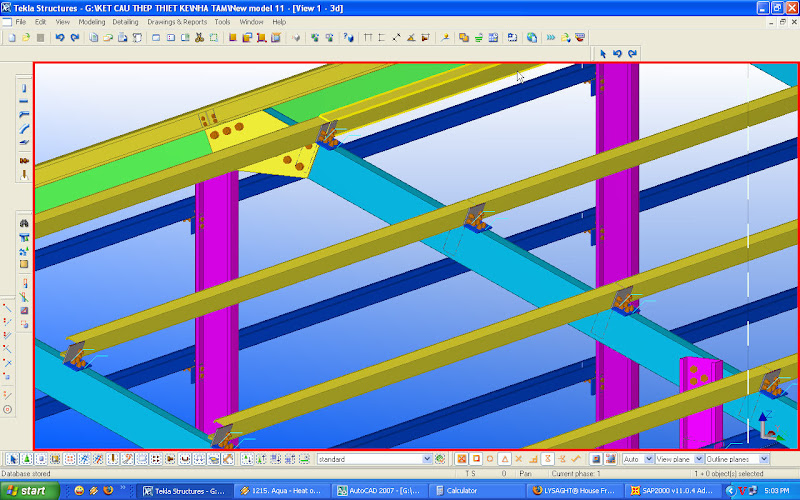Image resolution: width=800 pixels, height=500 pixels.
Task: Open the 'standard' selection filter dropdown
Action: tap(427, 458)
